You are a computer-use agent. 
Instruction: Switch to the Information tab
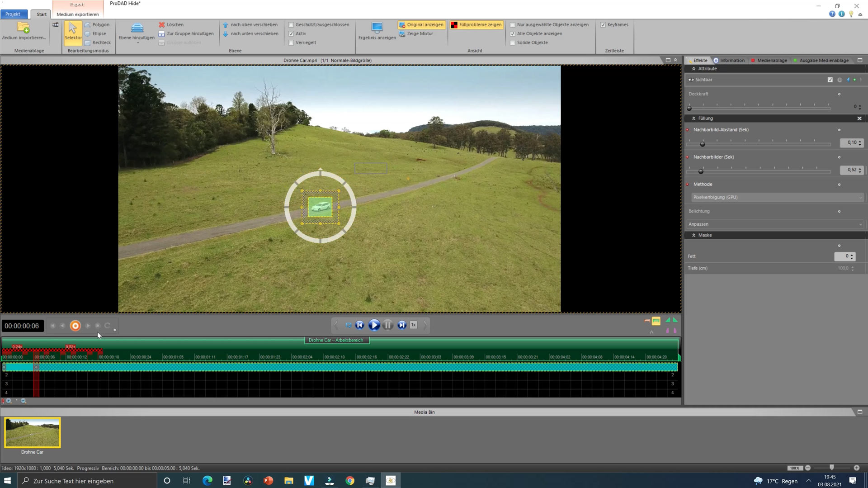click(x=729, y=60)
